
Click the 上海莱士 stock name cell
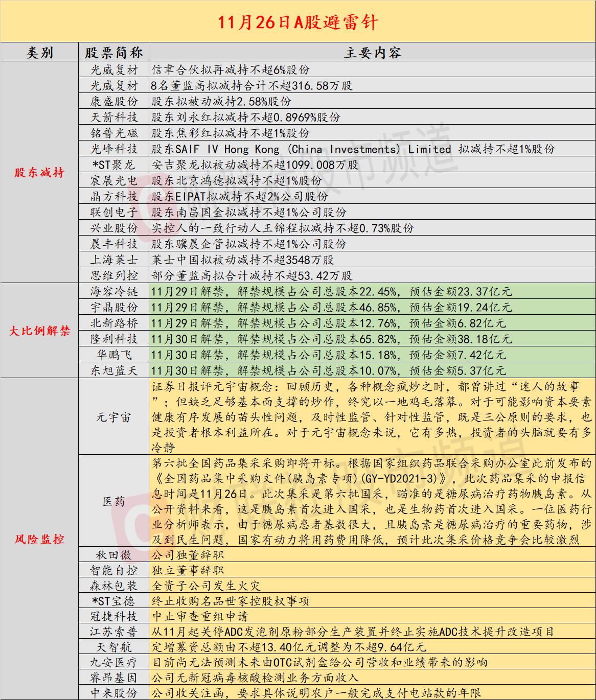click(x=114, y=260)
